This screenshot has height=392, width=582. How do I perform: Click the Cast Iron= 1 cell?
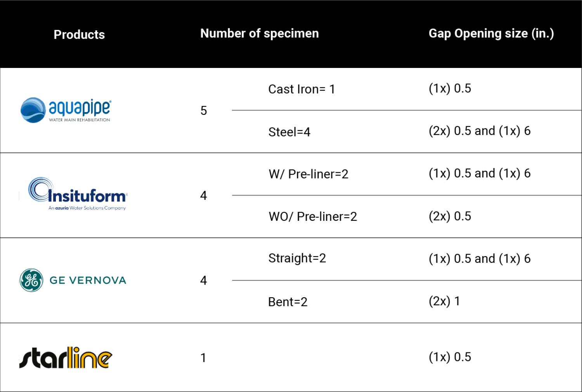coord(301,89)
